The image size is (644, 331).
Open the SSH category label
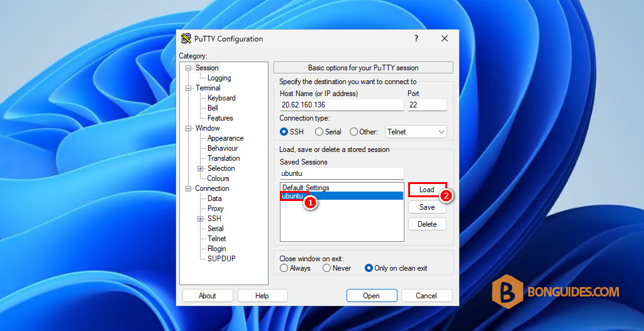pyautogui.click(x=214, y=219)
